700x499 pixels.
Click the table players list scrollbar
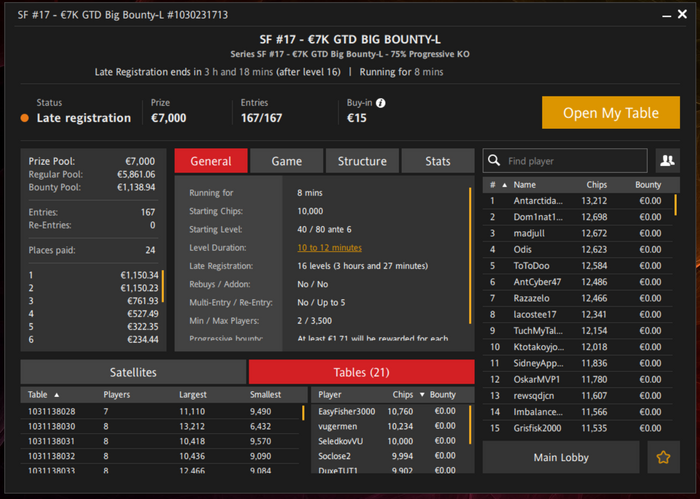click(x=470, y=425)
